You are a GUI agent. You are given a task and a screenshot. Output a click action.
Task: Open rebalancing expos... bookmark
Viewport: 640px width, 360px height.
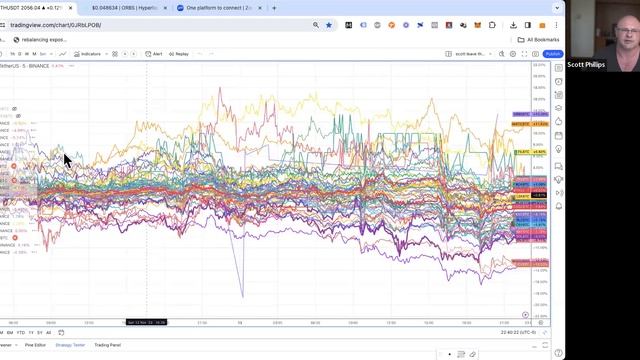[40, 40]
